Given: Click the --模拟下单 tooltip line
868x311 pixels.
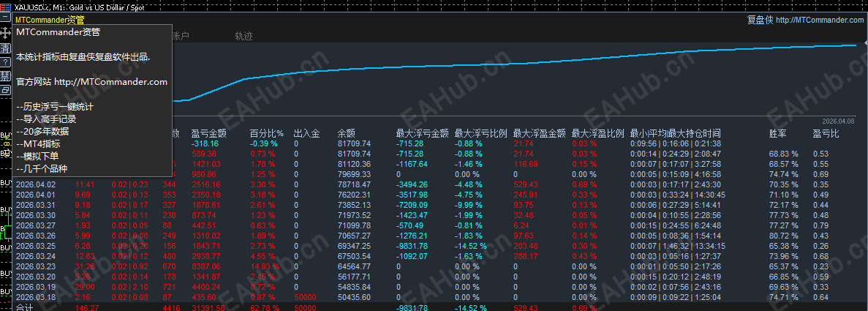Looking at the screenshot, I should click(x=38, y=156).
